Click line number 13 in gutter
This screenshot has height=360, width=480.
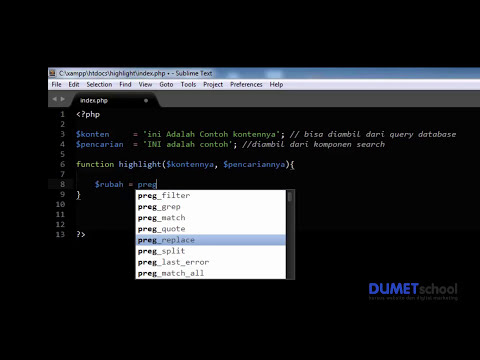[60, 234]
